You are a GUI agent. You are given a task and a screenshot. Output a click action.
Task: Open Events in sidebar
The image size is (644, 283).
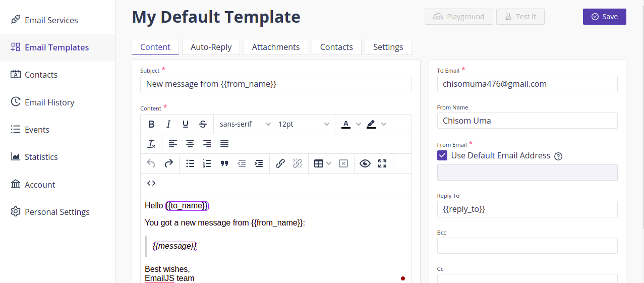[x=57, y=130]
